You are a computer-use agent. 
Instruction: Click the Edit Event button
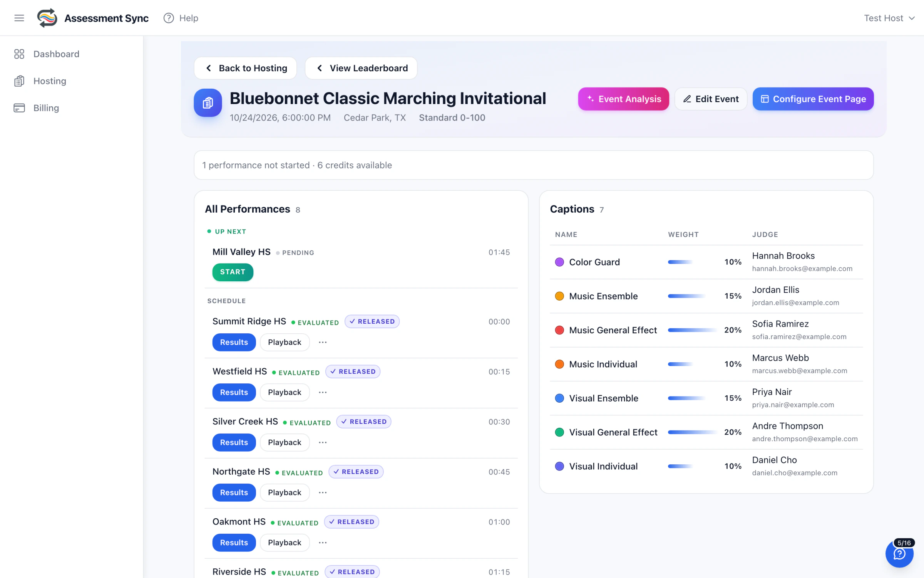click(x=711, y=99)
